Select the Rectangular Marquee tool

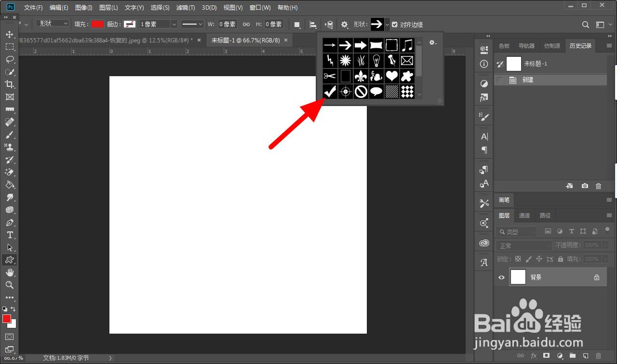coord(10,47)
